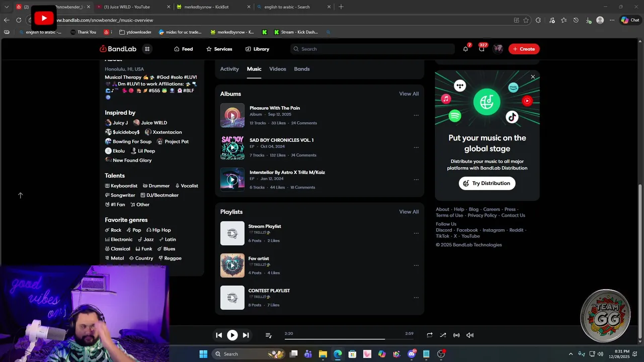Image resolution: width=644 pixels, height=362 pixels.
Task: Click the BandLab search field
Action: coord(372,49)
